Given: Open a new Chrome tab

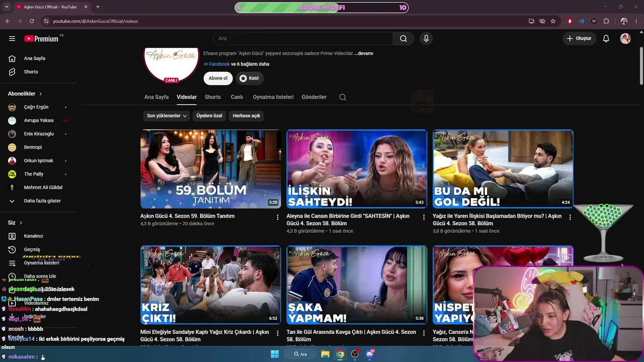Looking at the screenshot, I should 98,7.
